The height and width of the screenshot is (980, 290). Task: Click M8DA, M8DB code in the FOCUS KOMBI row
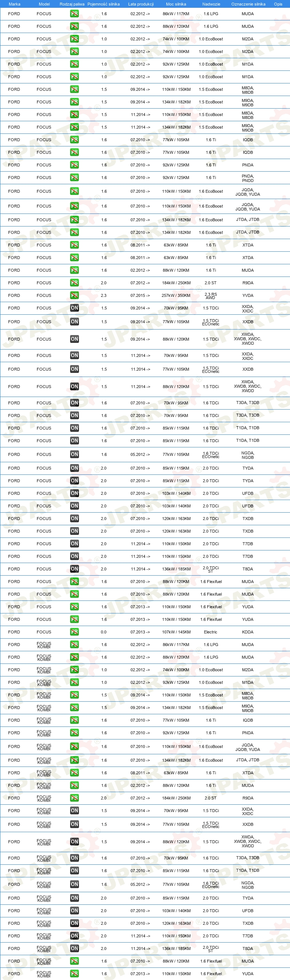click(248, 695)
